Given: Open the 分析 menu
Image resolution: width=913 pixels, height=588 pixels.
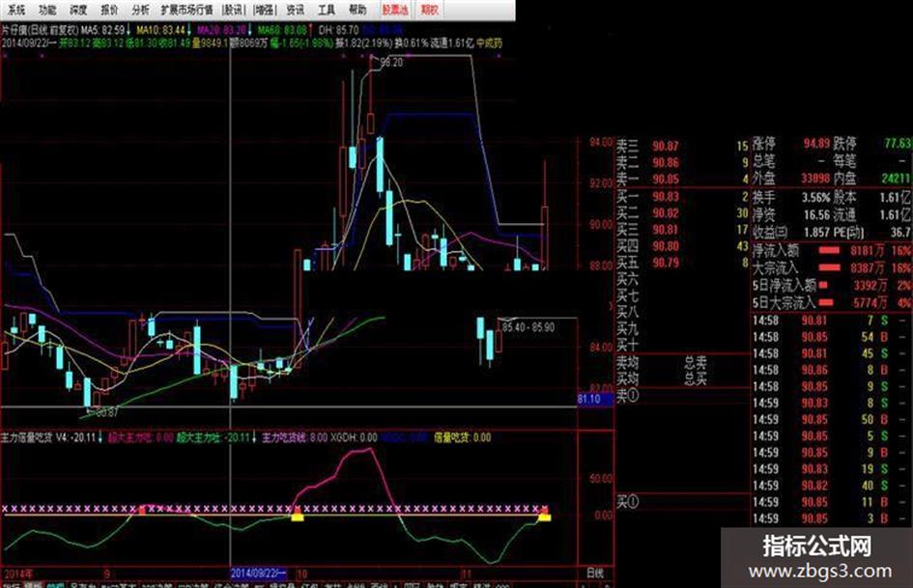Looking at the screenshot, I should click(x=140, y=10).
